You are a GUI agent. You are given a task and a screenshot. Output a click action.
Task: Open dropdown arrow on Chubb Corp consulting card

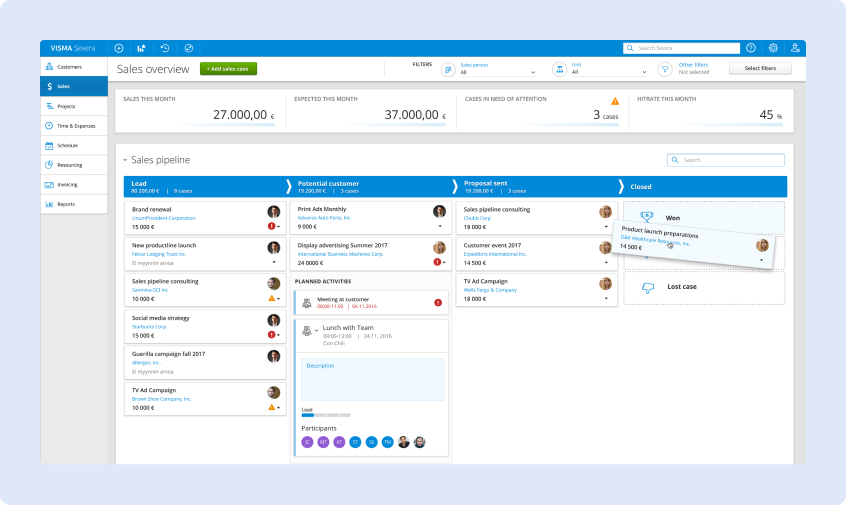606,227
